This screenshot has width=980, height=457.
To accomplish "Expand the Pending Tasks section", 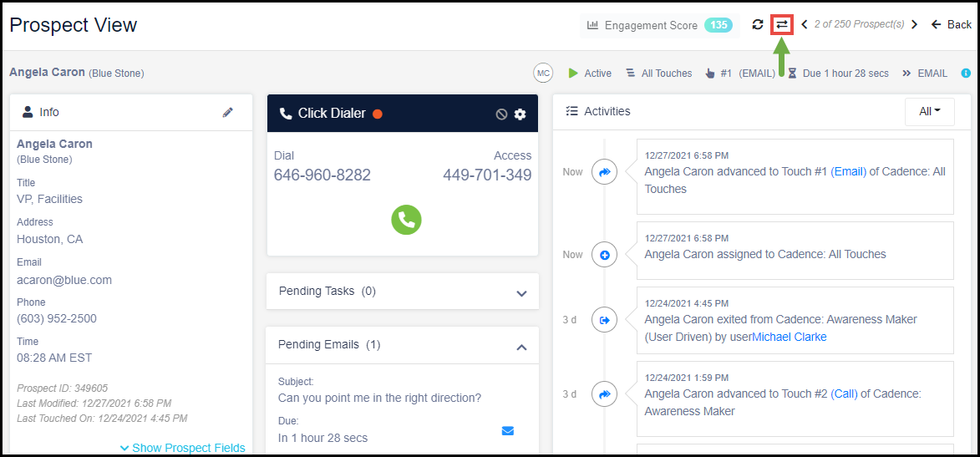I will point(403,292).
